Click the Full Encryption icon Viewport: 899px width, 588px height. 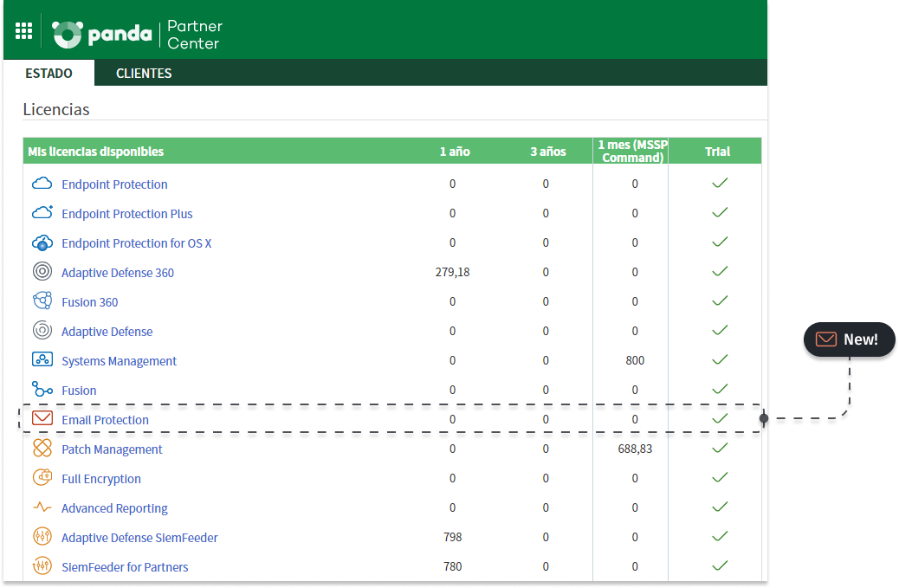(x=42, y=477)
